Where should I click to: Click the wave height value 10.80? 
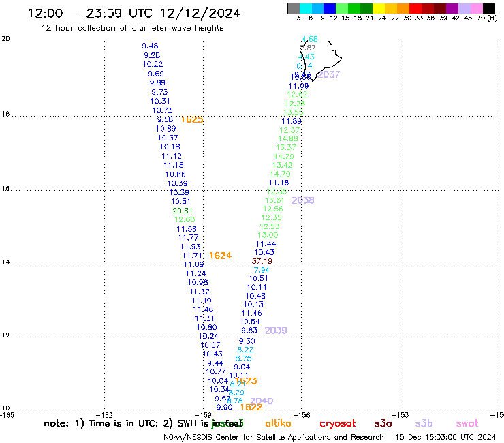207,328
